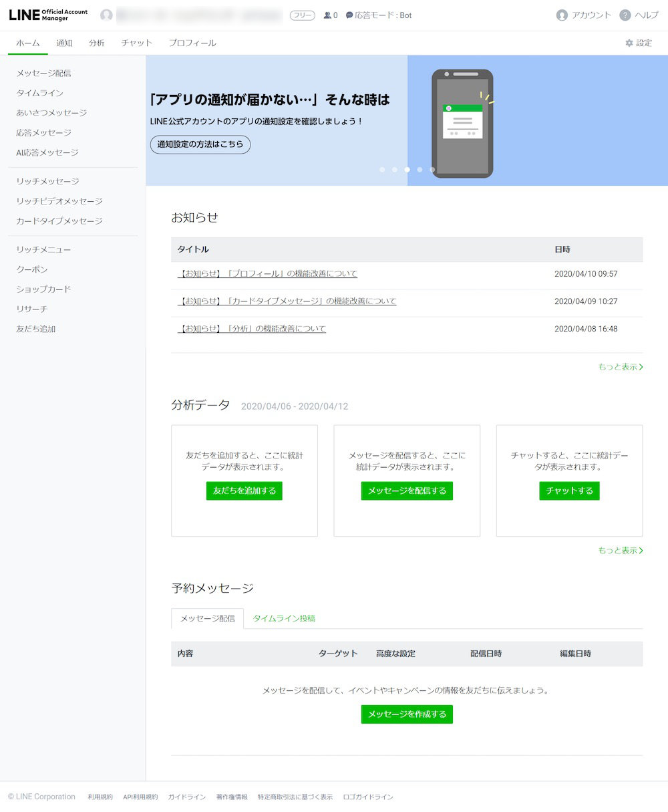Click the friends count icon
The image size is (668, 812).
tap(327, 15)
